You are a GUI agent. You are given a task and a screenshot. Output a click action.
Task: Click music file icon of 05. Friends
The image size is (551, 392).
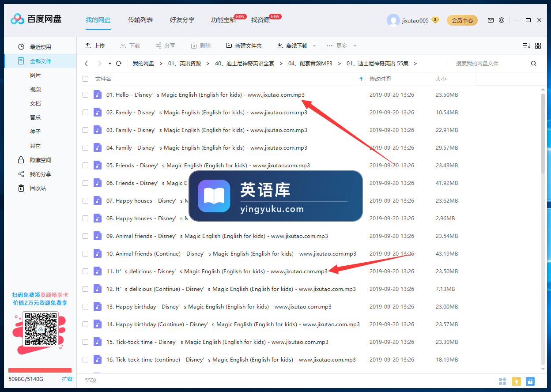tap(98, 165)
